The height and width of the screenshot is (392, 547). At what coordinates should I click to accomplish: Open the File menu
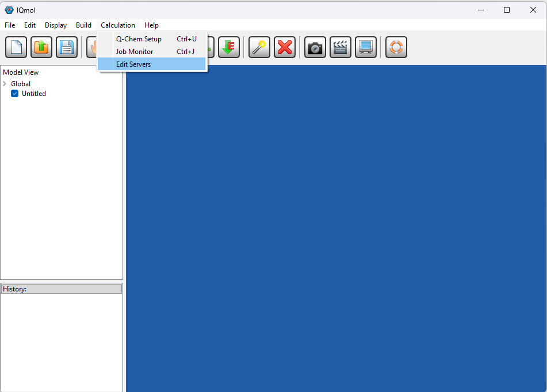point(10,25)
